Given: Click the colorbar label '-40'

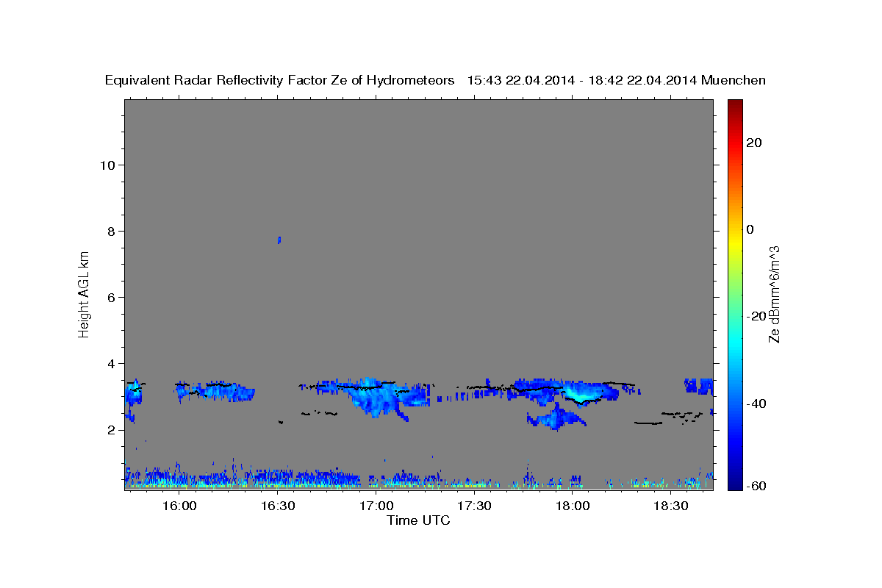Looking at the screenshot, I should tap(756, 403).
